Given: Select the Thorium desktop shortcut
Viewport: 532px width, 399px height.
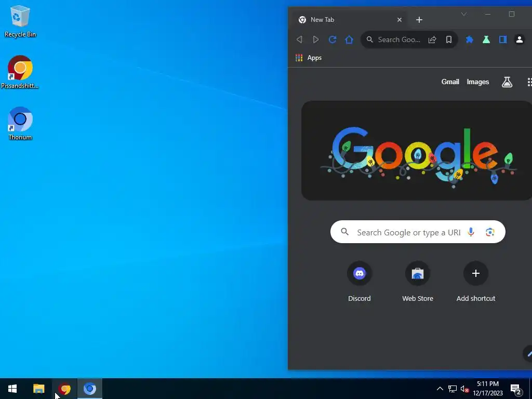Looking at the screenshot, I should (x=20, y=124).
